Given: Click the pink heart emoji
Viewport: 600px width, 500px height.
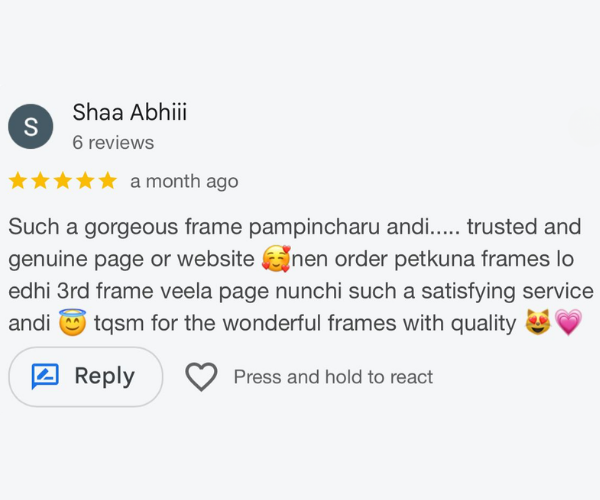Looking at the screenshot, I should tap(568, 324).
